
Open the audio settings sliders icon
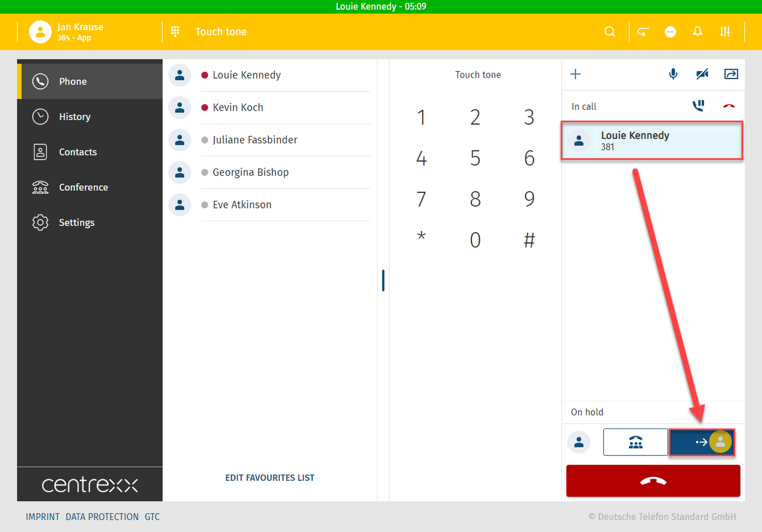(x=725, y=32)
